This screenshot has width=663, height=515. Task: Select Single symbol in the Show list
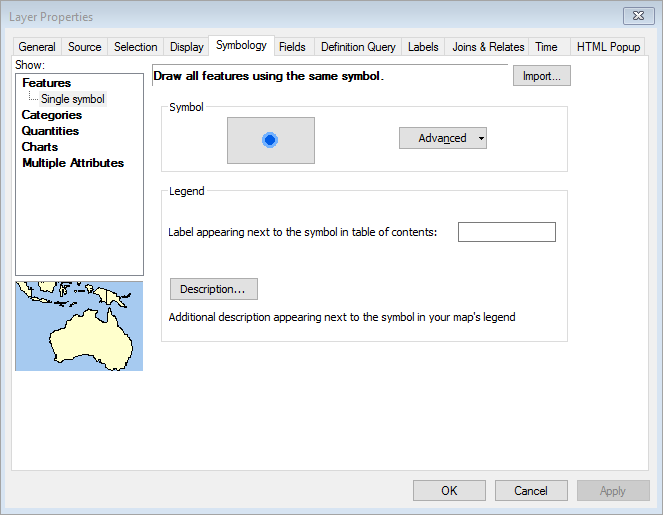click(x=72, y=99)
